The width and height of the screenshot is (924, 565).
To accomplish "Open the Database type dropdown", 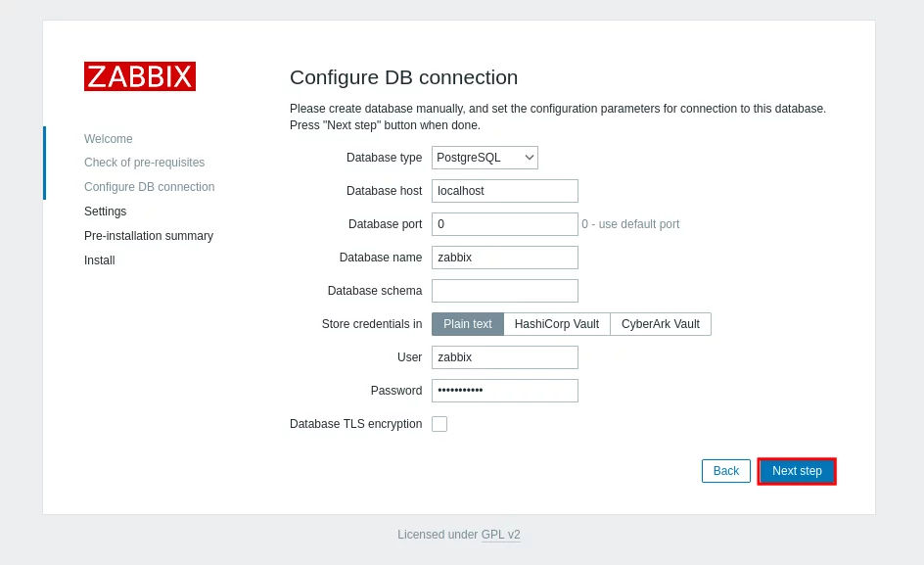I will tap(485, 158).
